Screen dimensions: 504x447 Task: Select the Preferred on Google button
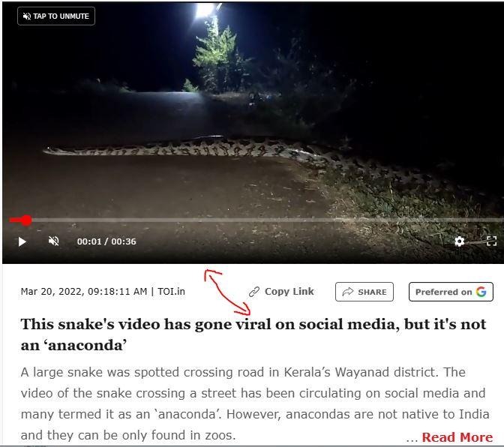point(451,292)
